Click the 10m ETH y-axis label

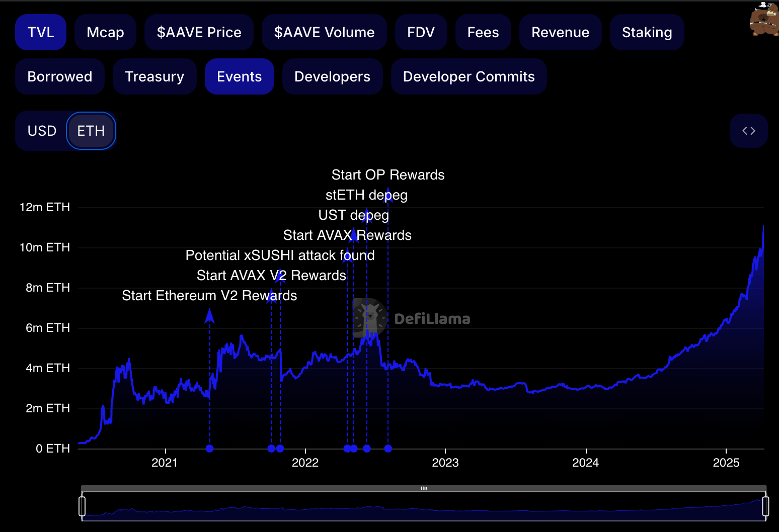tap(45, 247)
